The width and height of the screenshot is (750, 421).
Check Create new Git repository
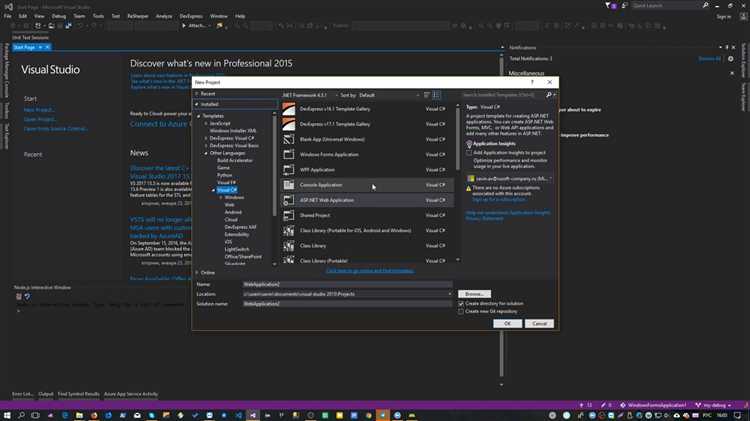[461, 311]
